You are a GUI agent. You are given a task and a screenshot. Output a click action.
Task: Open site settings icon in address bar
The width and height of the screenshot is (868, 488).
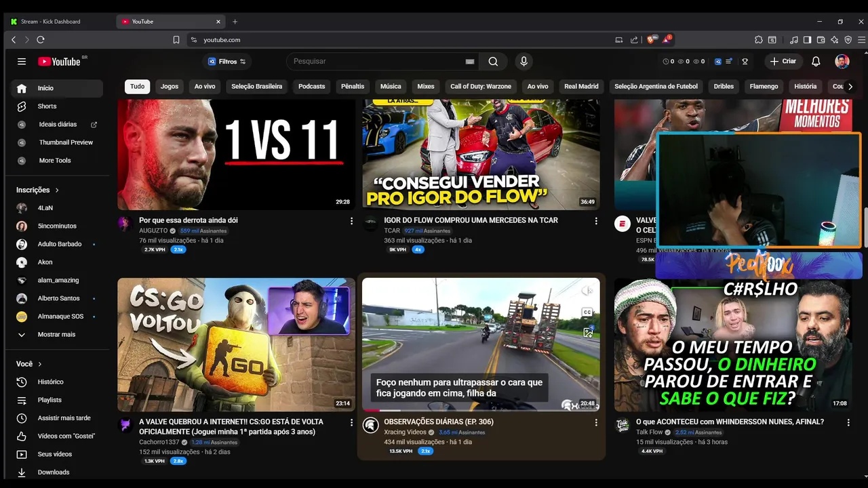pos(193,40)
